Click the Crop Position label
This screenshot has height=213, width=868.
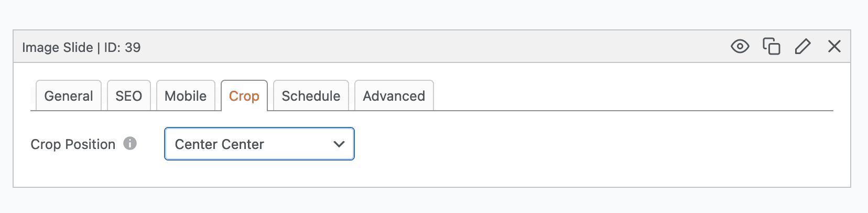(73, 144)
